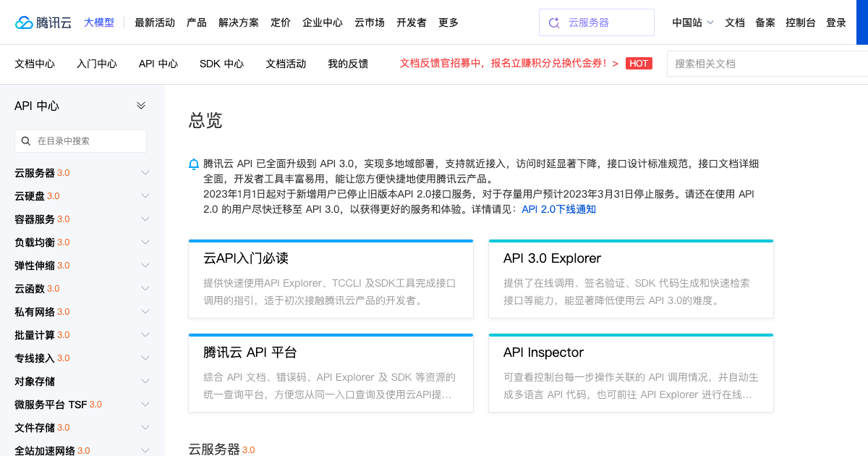Open the API 2.0下线通知 link

[558, 209]
